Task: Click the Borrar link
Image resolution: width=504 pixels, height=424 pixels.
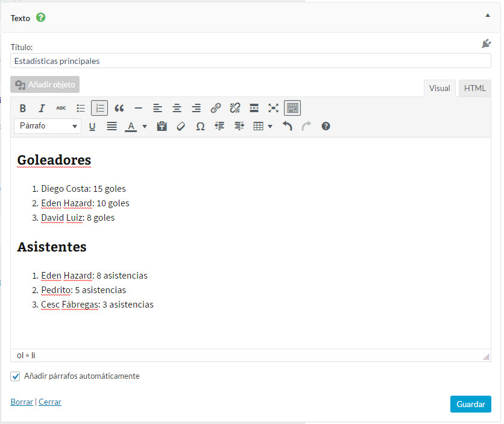Action: pos(22,402)
